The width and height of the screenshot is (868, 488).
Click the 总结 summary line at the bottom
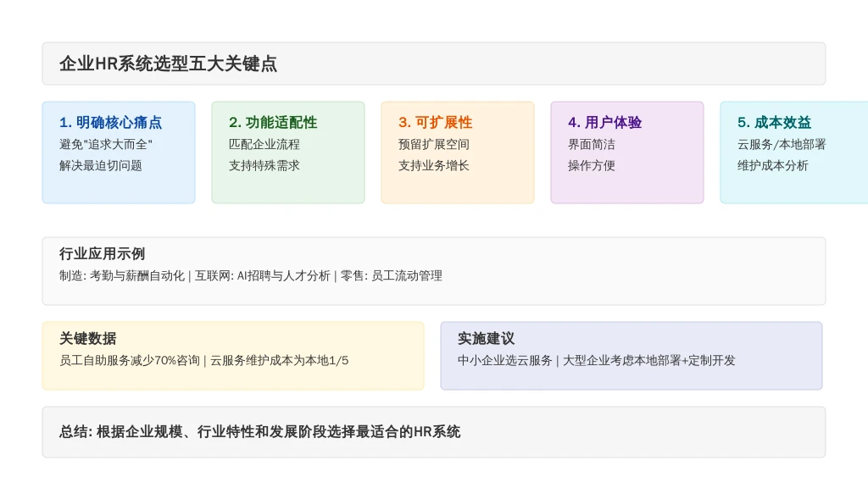coord(259,431)
